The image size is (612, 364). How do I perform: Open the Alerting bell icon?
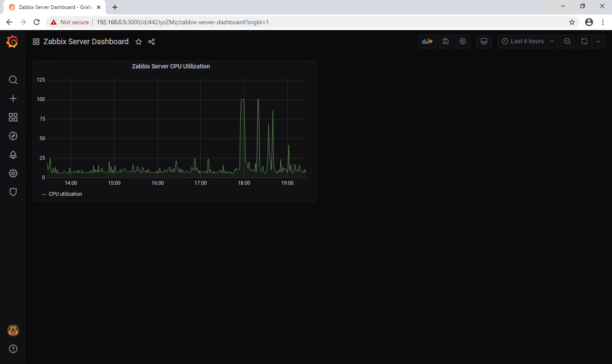[x=13, y=155]
